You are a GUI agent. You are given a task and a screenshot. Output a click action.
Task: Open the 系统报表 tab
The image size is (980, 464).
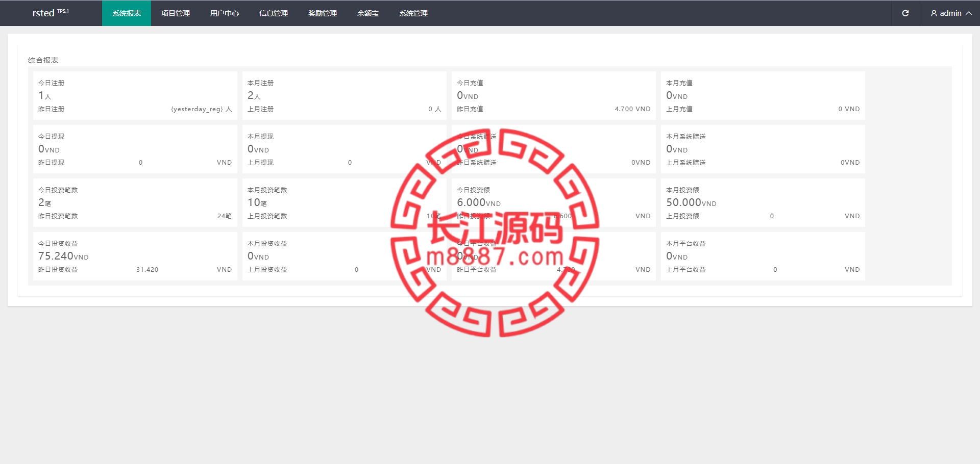click(x=127, y=13)
